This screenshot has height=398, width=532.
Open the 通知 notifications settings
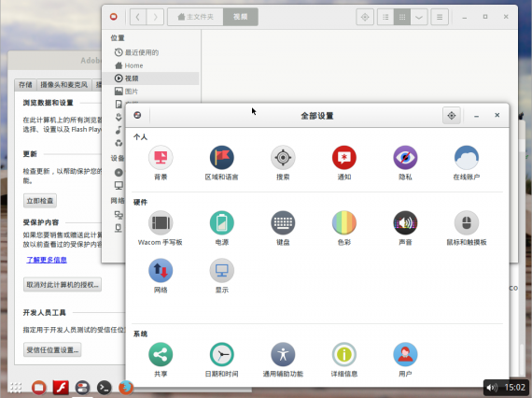[344, 158]
